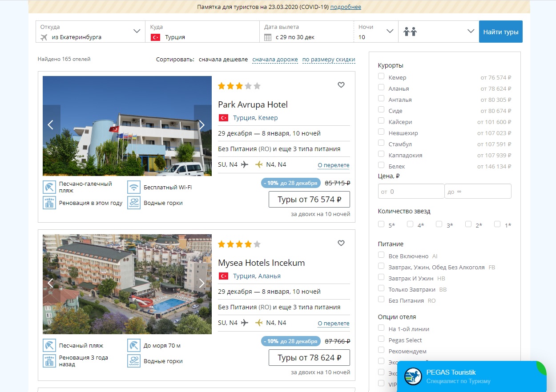Enable Только Завтраки BB filter
The width and height of the screenshot is (556, 392).
click(x=381, y=288)
